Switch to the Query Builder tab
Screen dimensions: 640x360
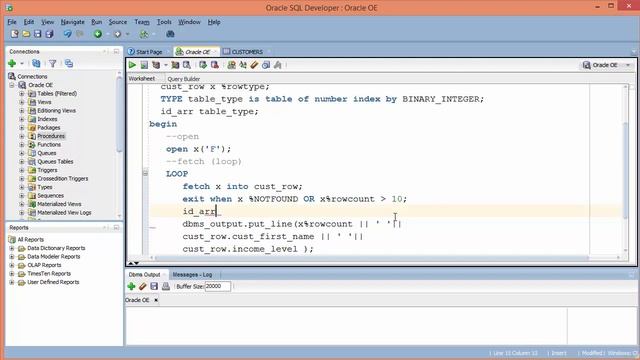tap(184, 79)
